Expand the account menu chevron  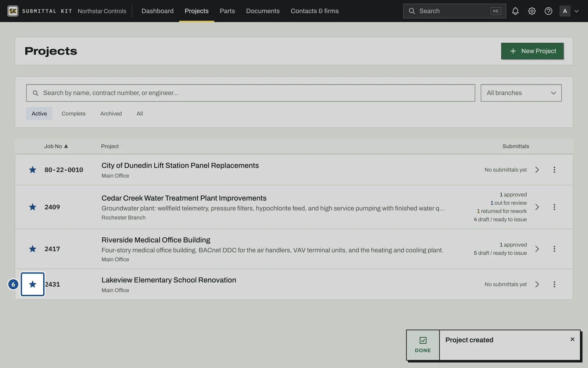577,11
